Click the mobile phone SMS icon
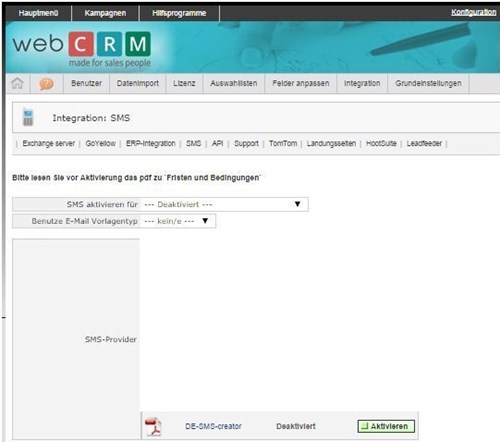 click(28, 117)
